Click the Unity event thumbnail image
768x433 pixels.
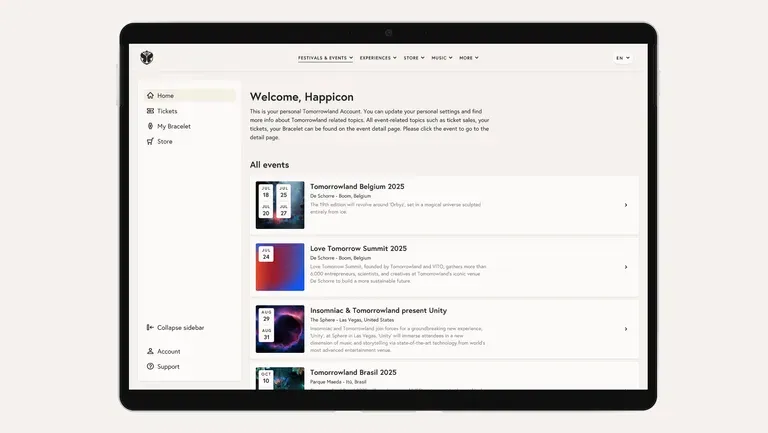[x=280, y=329]
